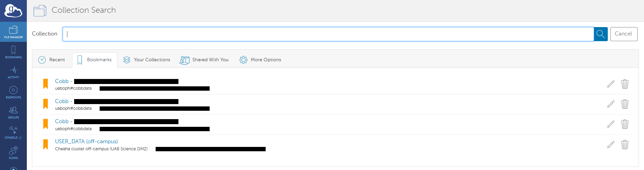Focus the Collection search input field
This screenshot has width=644, height=170.
[328, 34]
